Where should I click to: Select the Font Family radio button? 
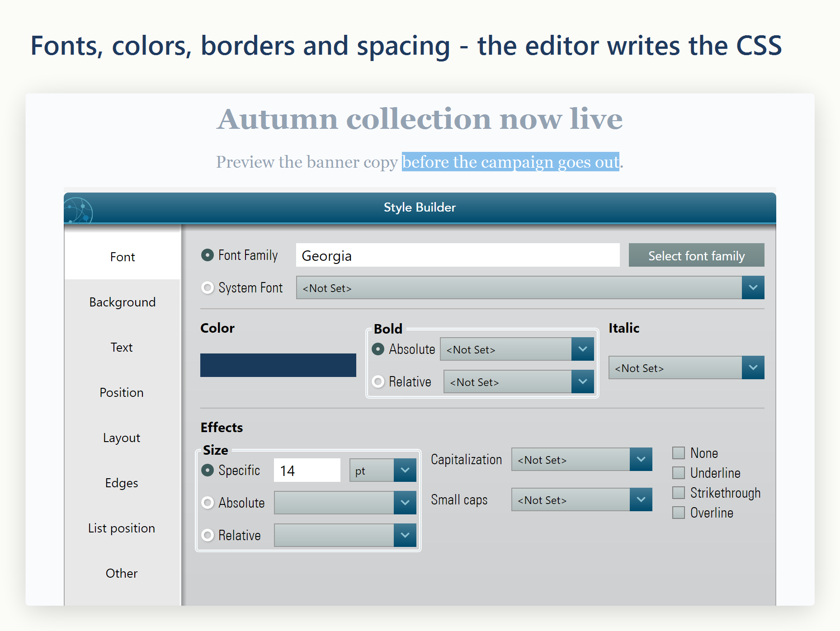(208, 255)
